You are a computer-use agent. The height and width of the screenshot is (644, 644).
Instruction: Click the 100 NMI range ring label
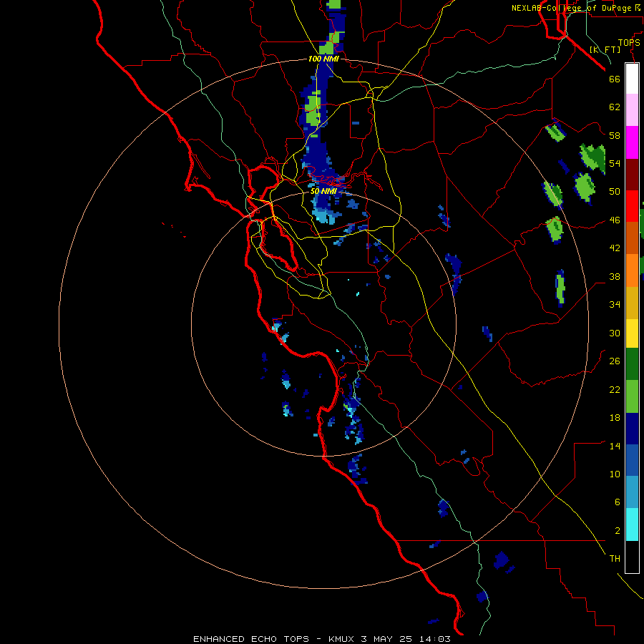(323, 59)
